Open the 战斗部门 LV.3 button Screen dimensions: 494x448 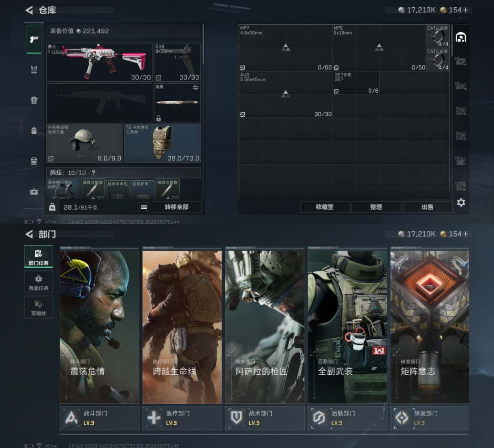pos(100,418)
